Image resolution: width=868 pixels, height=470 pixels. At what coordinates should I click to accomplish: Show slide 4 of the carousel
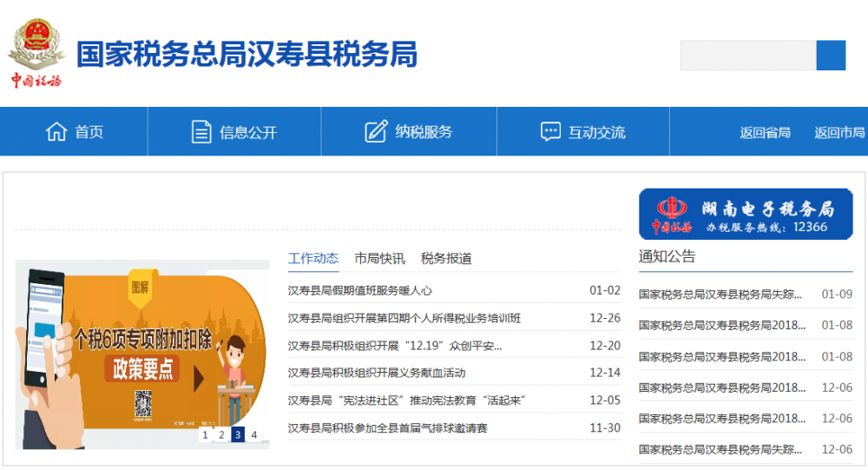(x=254, y=434)
